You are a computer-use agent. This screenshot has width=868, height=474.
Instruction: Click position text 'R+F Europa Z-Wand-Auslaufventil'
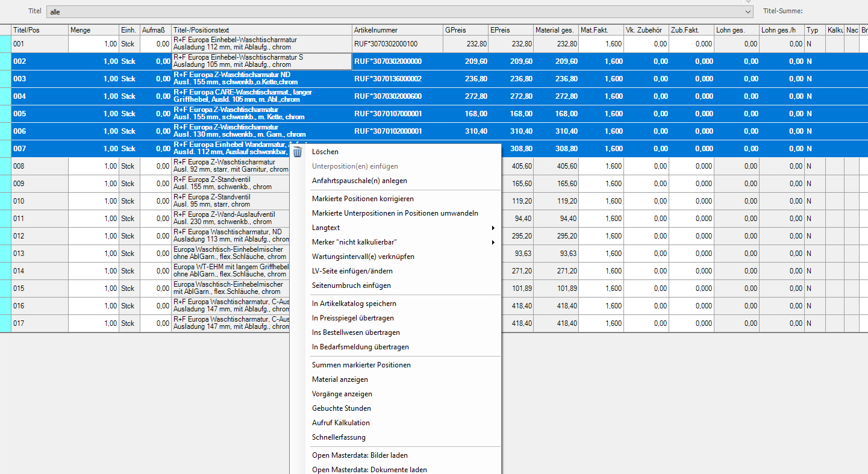click(x=224, y=214)
